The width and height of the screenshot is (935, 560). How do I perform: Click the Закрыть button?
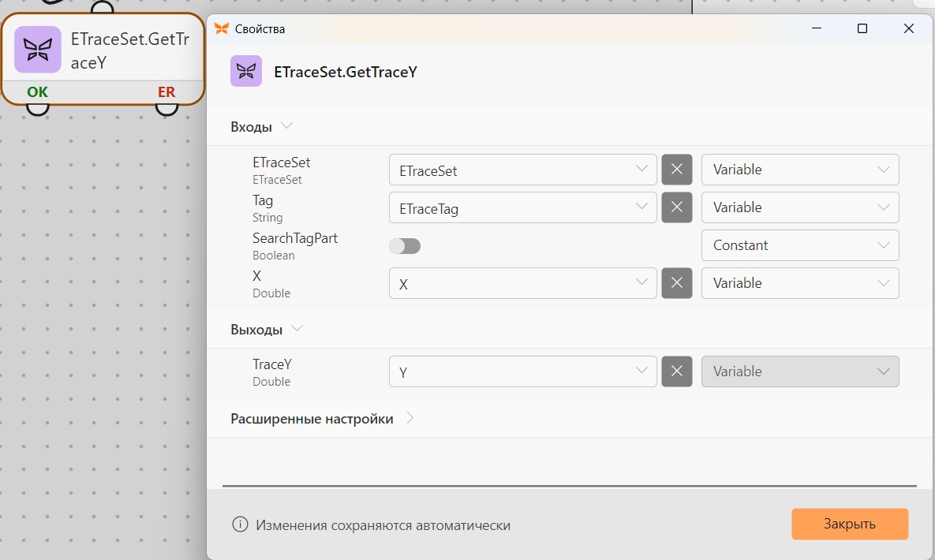(x=850, y=524)
